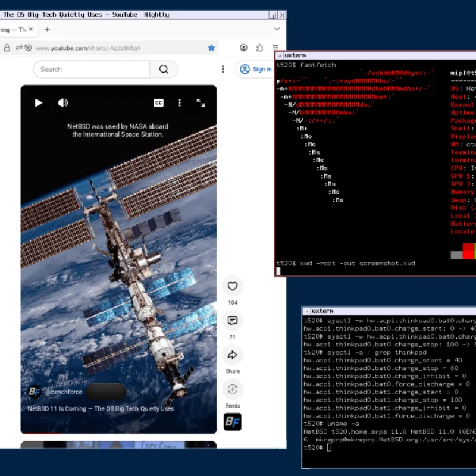The image size is (476, 476).
Task: Click in the YouTube Search field
Action: point(92,69)
